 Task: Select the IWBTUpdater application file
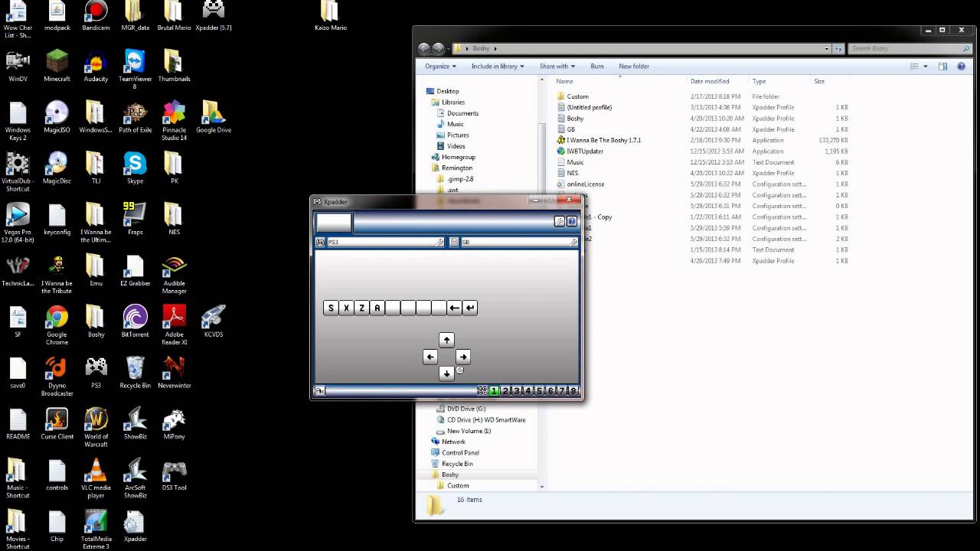coord(585,152)
